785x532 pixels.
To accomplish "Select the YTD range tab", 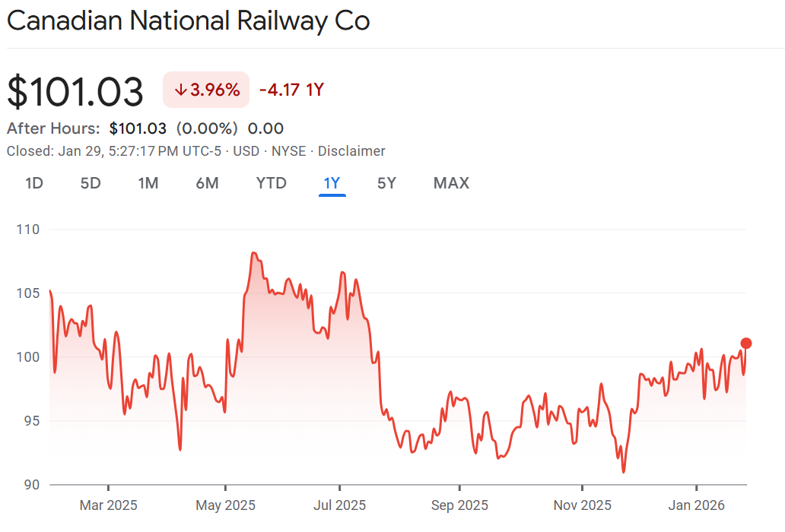I will 271,183.
